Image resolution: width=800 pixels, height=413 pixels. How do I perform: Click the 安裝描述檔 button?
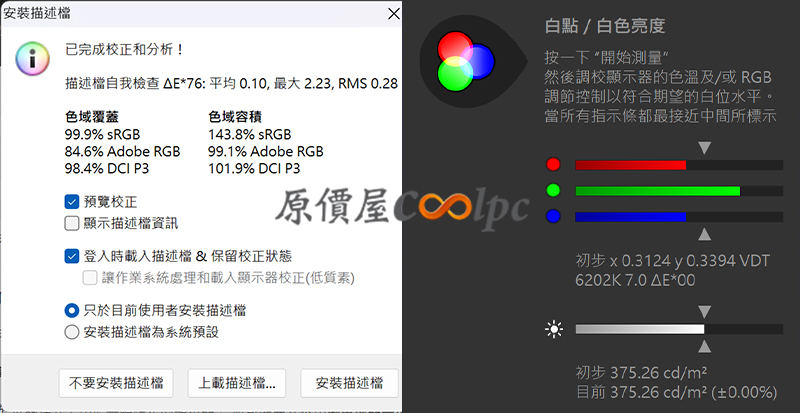(x=349, y=383)
